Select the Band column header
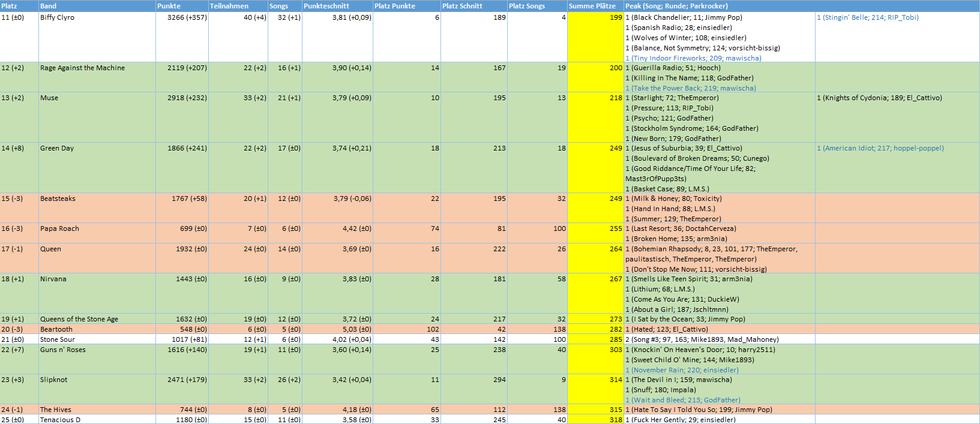 97,6
